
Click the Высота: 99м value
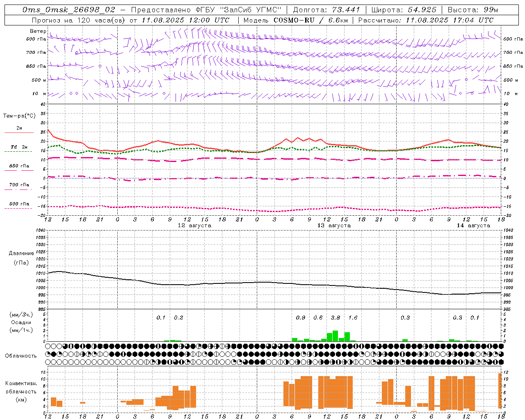point(473,9)
